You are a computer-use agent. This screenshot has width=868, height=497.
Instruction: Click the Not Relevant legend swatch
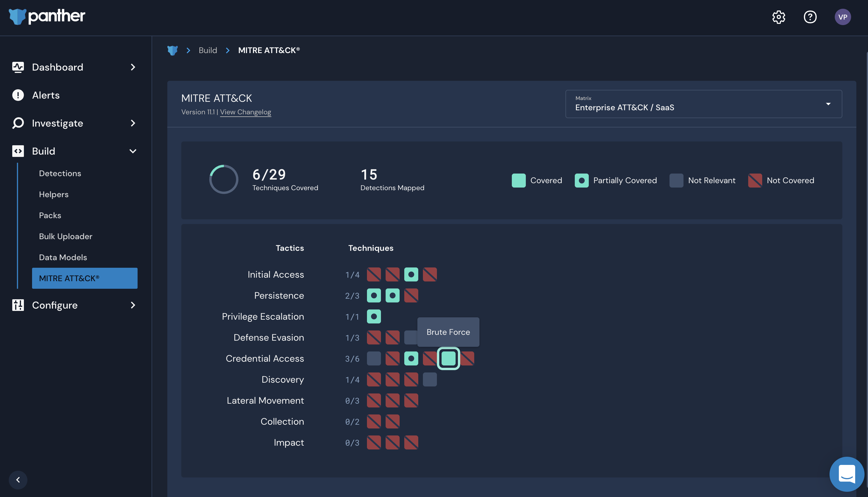[676, 181]
